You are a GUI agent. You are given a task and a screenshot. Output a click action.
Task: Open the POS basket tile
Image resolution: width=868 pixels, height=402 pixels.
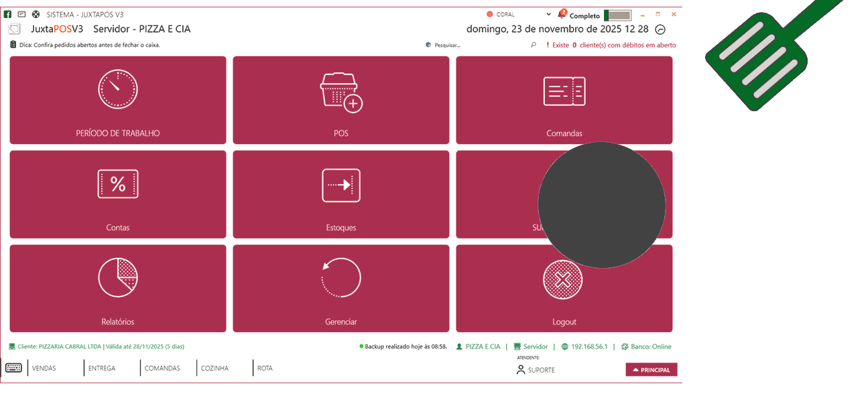click(340, 100)
